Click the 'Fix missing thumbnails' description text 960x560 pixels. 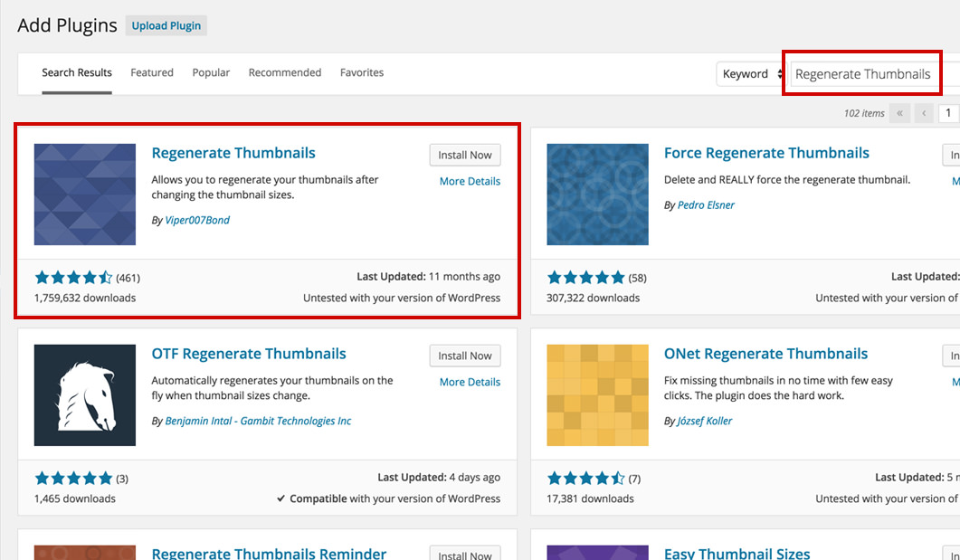coord(778,388)
